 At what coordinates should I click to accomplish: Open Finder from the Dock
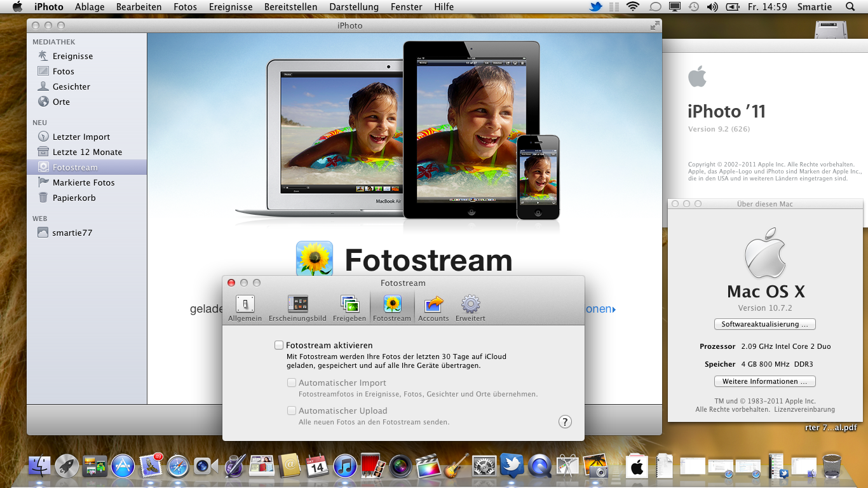[x=39, y=466]
